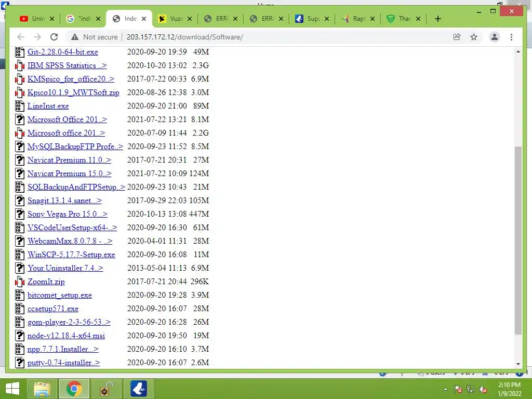
Task: Switch to the Sup tab
Action: tap(308, 19)
